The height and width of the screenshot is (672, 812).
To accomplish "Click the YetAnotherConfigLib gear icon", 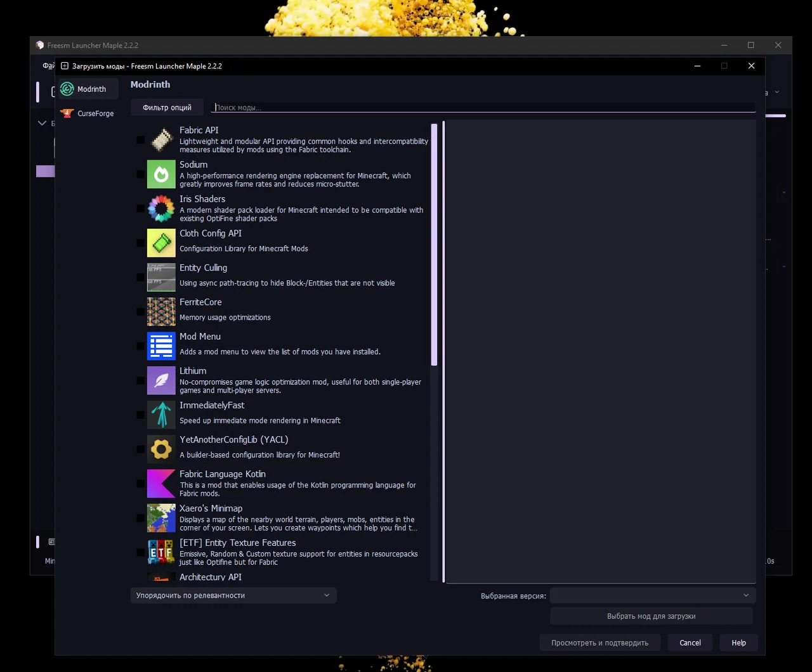I will click(161, 449).
